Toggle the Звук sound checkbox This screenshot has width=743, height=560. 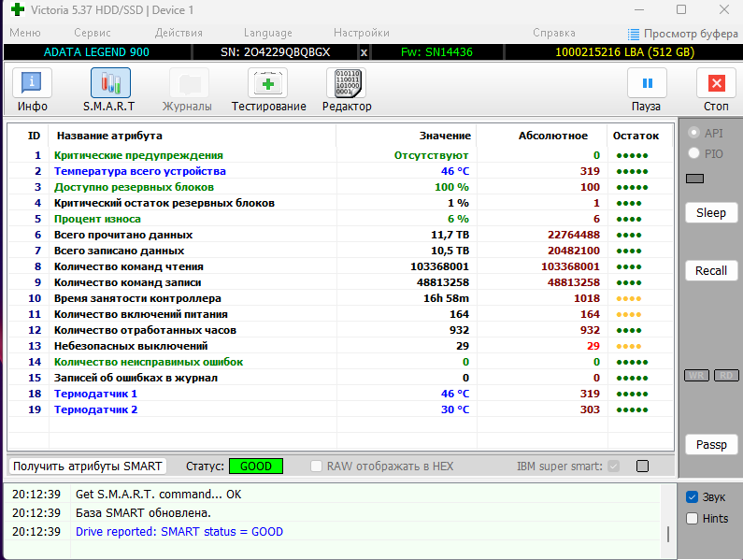(692, 497)
